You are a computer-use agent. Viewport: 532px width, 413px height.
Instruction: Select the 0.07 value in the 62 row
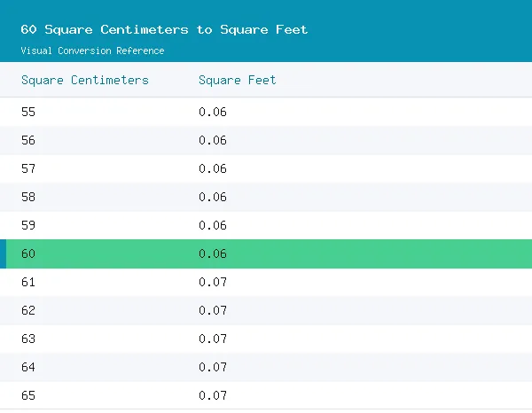tap(213, 310)
